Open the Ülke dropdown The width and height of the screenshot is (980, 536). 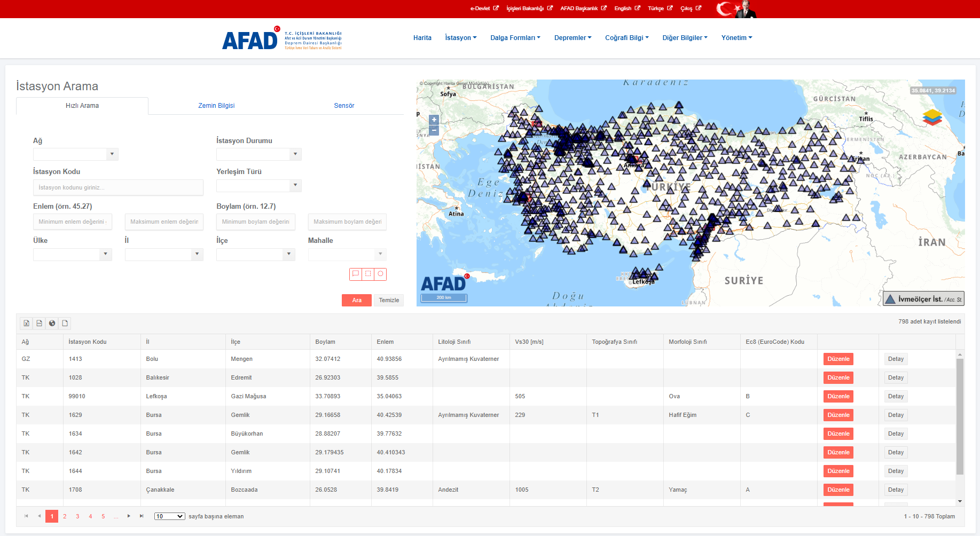tap(105, 254)
